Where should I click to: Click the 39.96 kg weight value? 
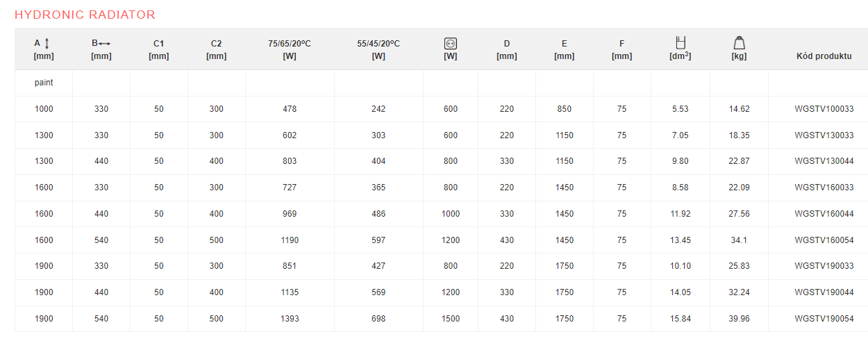(x=739, y=319)
